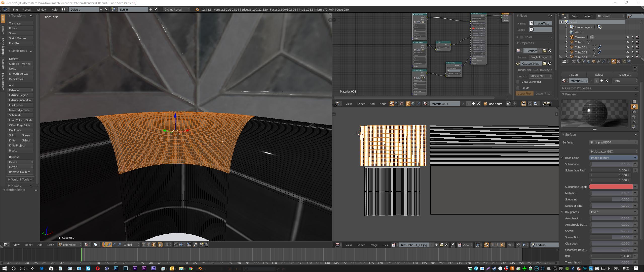Enable Fields checkbox in node properties
Viewport: 644px width, 272px height.
point(518,88)
